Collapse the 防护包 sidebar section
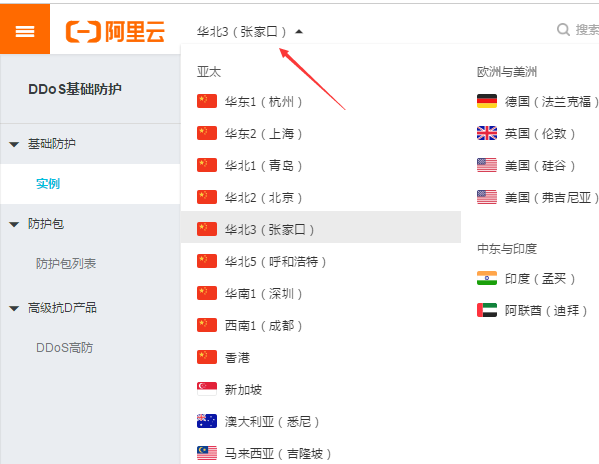Screen dimensions: 599x464 14,224
